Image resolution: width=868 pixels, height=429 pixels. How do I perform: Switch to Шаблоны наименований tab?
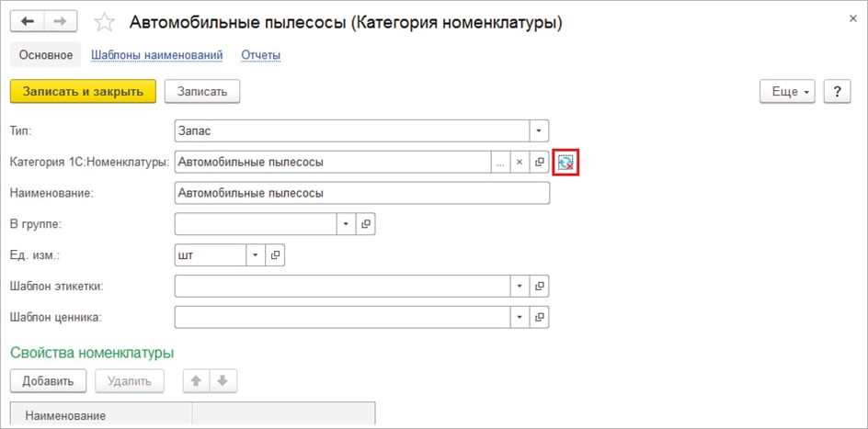pyautogui.click(x=156, y=55)
